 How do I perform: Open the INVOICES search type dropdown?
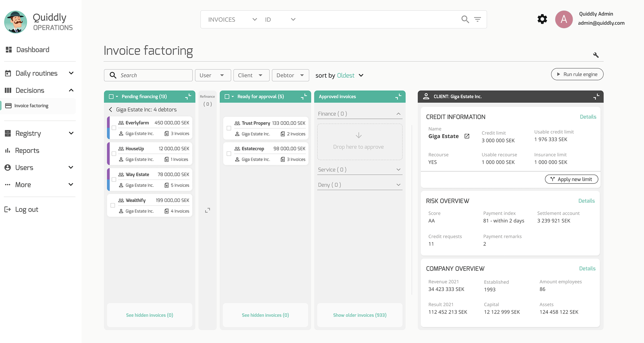coord(232,19)
